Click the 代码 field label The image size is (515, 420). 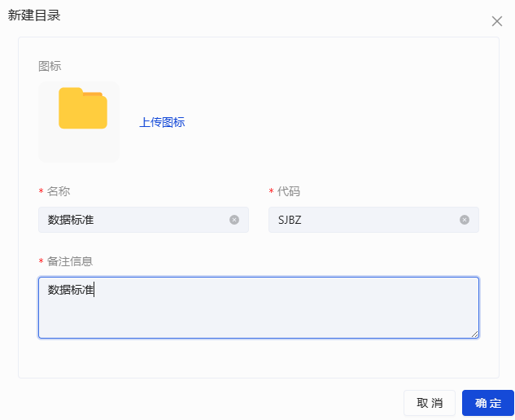tap(289, 191)
